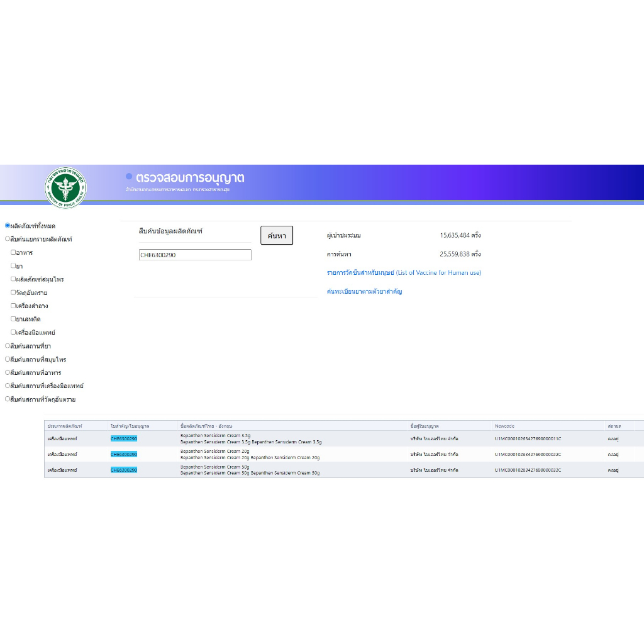Click Newcode U1MC0001026342769000033C
The image size is (644, 644).
(x=528, y=470)
